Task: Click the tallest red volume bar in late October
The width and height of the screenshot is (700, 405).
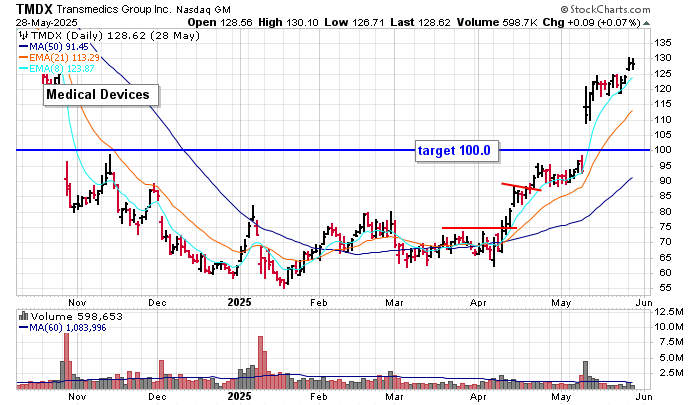Action: [67, 361]
